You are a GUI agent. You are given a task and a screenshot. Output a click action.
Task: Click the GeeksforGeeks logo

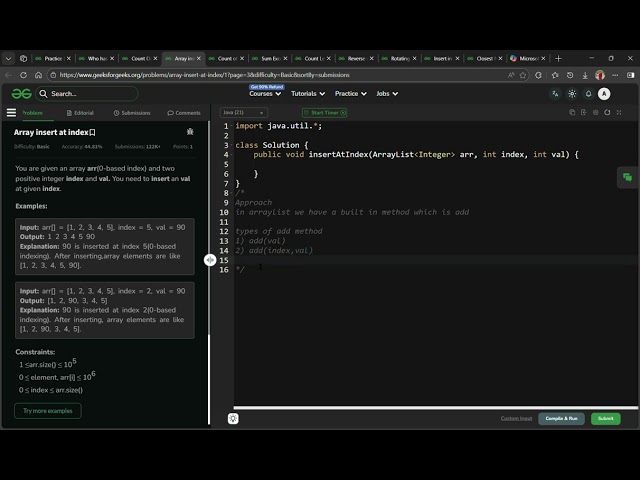(x=21, y=94)
